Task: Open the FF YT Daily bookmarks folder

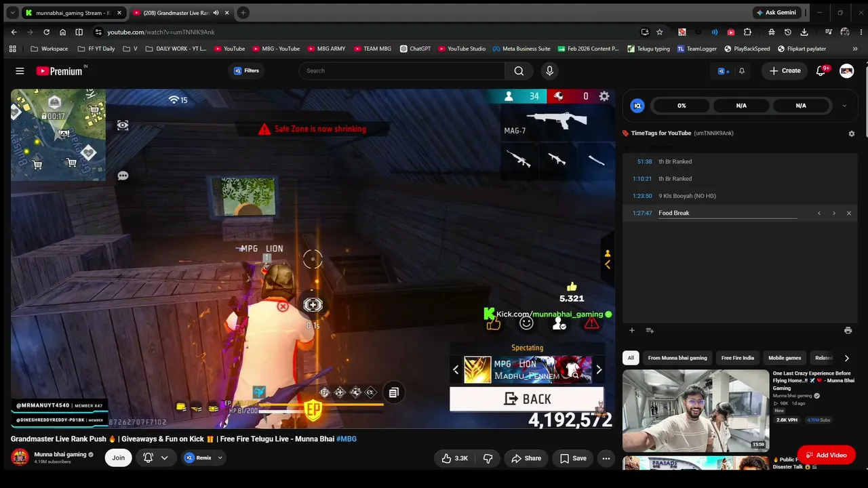Action: [x=96, y=49]
